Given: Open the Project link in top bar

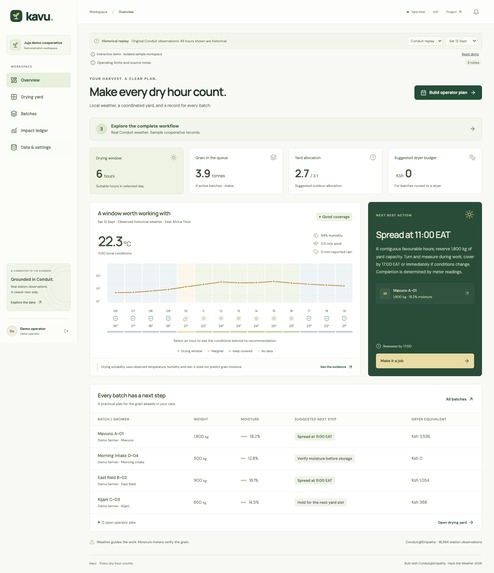Looking at the screenshot, I should pos(454,12).
